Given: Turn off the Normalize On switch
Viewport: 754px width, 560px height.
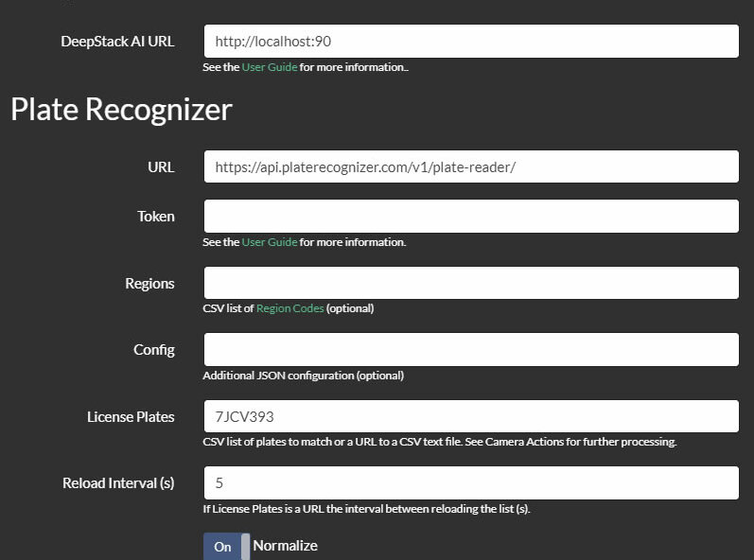Looking at the screenshot, I should (226, 547).
